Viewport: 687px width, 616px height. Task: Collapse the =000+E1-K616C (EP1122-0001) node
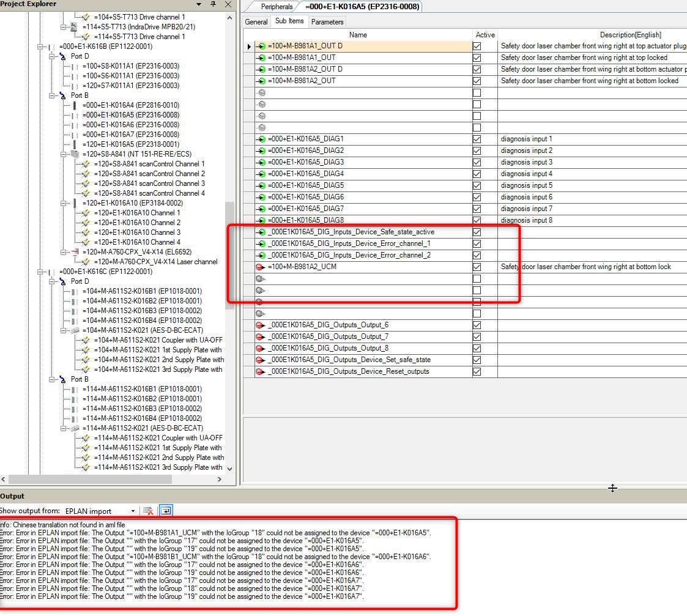click(x=40, y=272)
